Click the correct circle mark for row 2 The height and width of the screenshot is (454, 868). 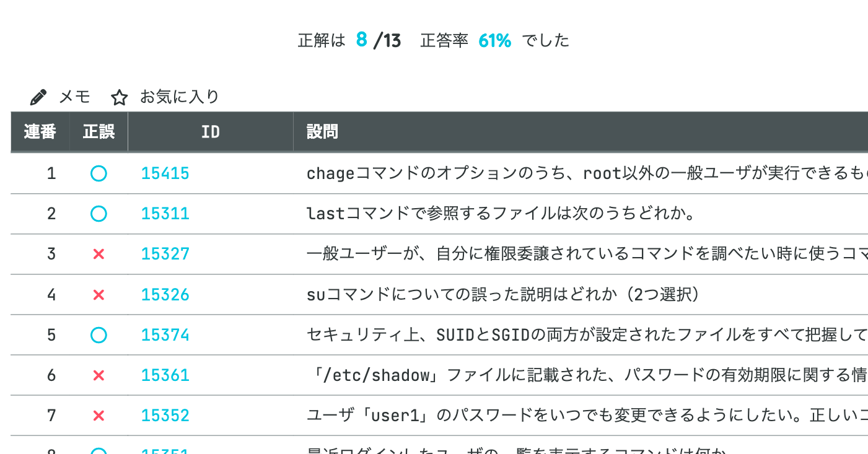pos(99,214)
